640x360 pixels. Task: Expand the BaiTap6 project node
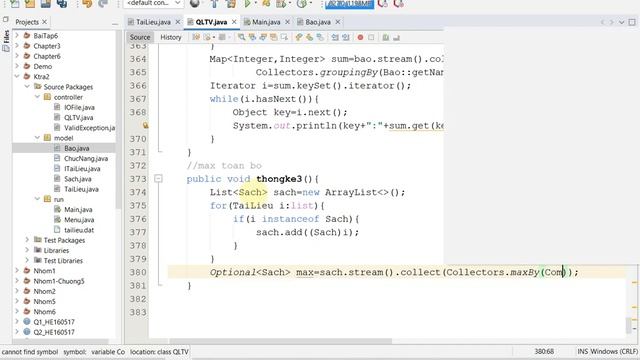tap(17, 36)
